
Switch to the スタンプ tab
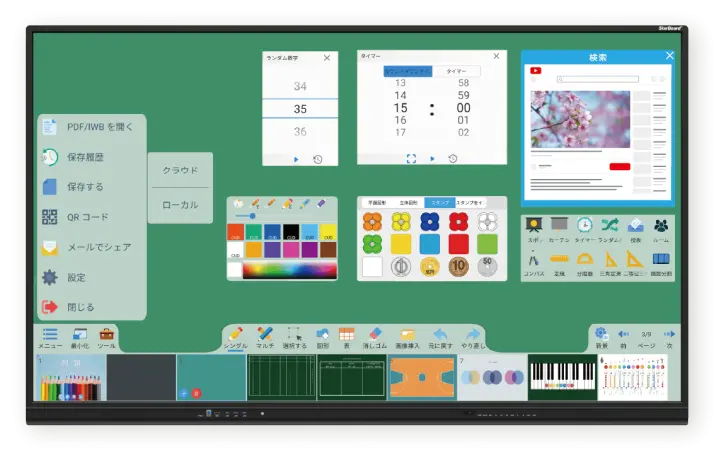click(x=438, y=202)
